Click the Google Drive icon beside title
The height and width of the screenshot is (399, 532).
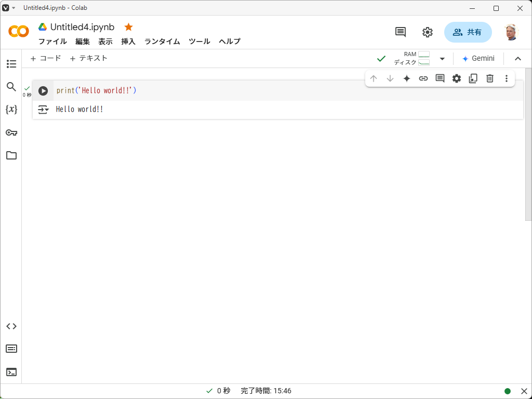click(43, 27)
